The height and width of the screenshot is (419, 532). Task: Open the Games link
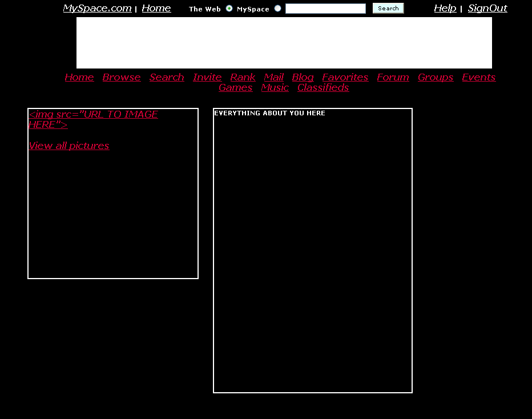tap(235, 87)
